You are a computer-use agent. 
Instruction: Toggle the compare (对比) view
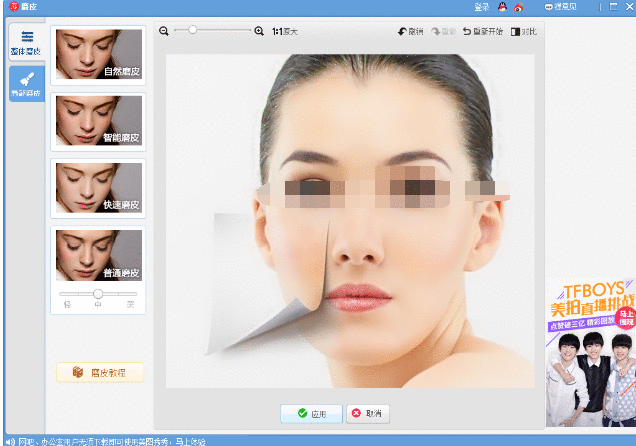(x=523, y=32)
